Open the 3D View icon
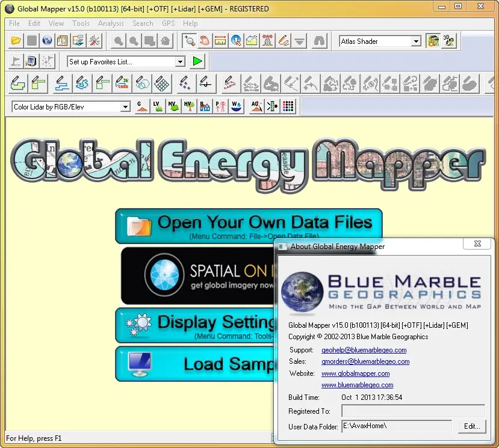Viewport: 499px width, 448px height. pos(448,41)
